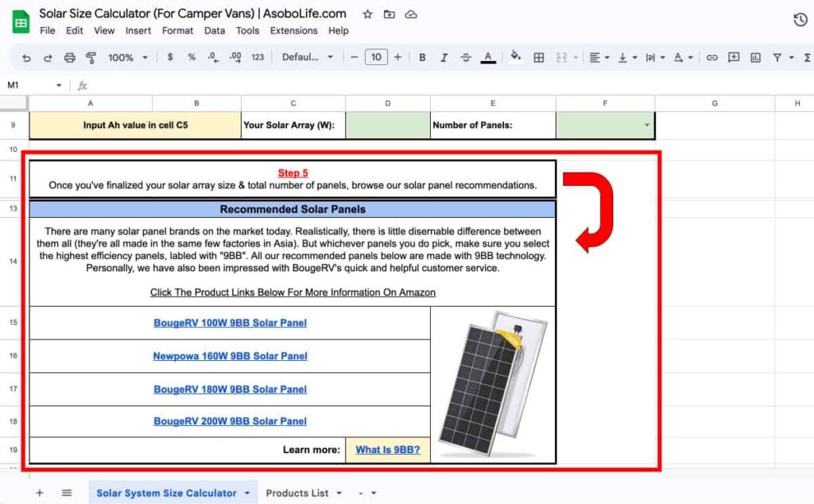Switch to Products List tab
This screenshot has width=814, height=504.
[297, 493]
